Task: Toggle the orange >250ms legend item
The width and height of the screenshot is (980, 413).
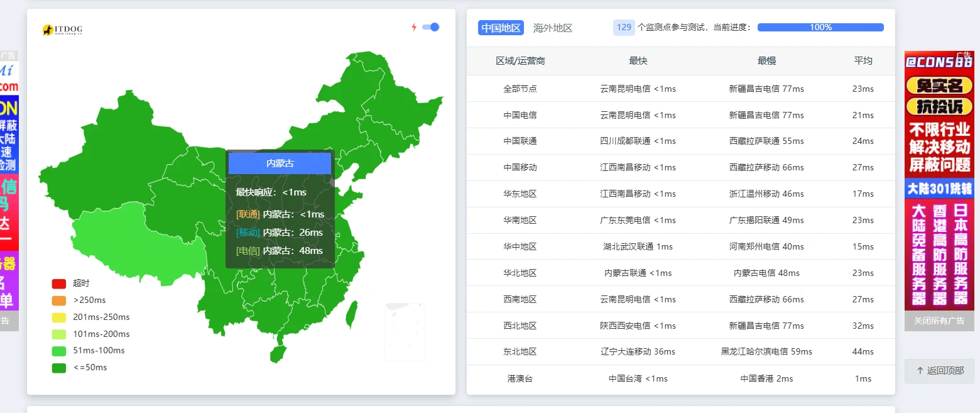Action: click(58, 300)
